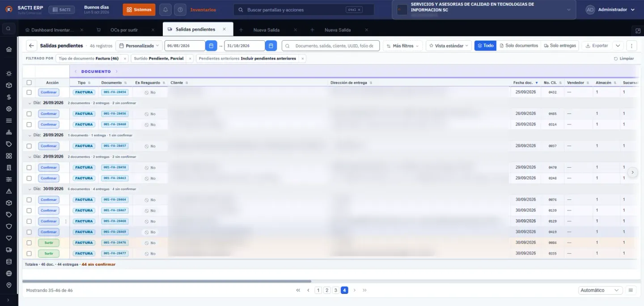Open the dollar sign sidebar icon
The width and height of the screenshot is (644, 306).
click(x=9, y=97)
